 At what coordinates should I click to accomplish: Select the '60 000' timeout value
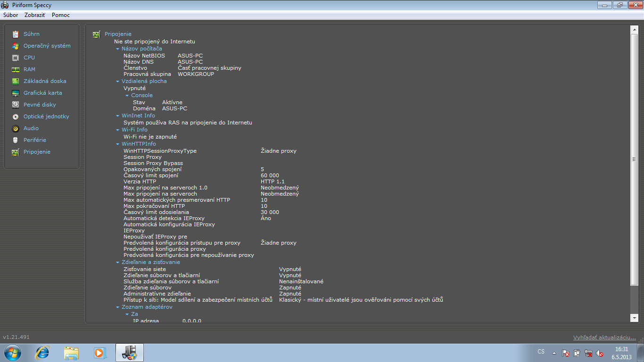[x=270, y=175]
